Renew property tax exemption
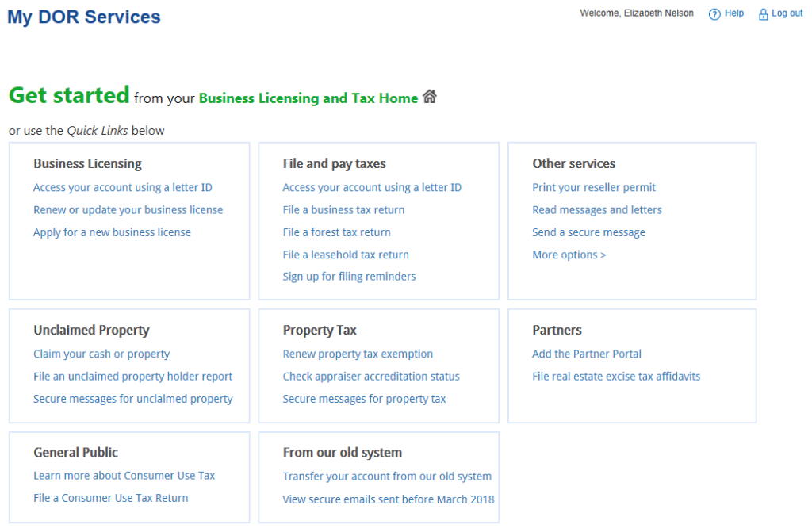The height and width of the screenshot is (532, 812). [358, 354]
